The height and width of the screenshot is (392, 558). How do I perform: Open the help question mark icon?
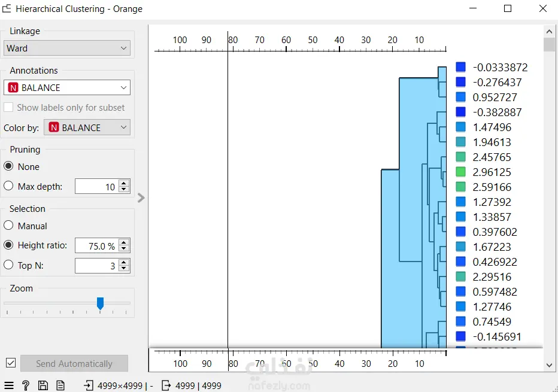point(26,385)
